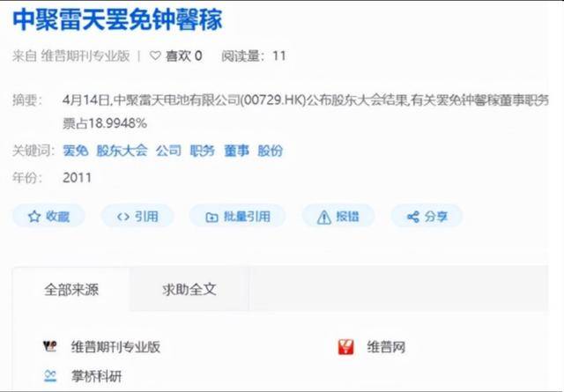Open the 职务 keyword link

(202, 151)
